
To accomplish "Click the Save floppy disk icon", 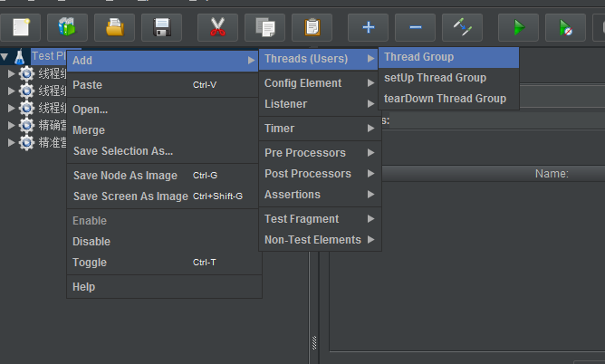I will click(161, 27).
